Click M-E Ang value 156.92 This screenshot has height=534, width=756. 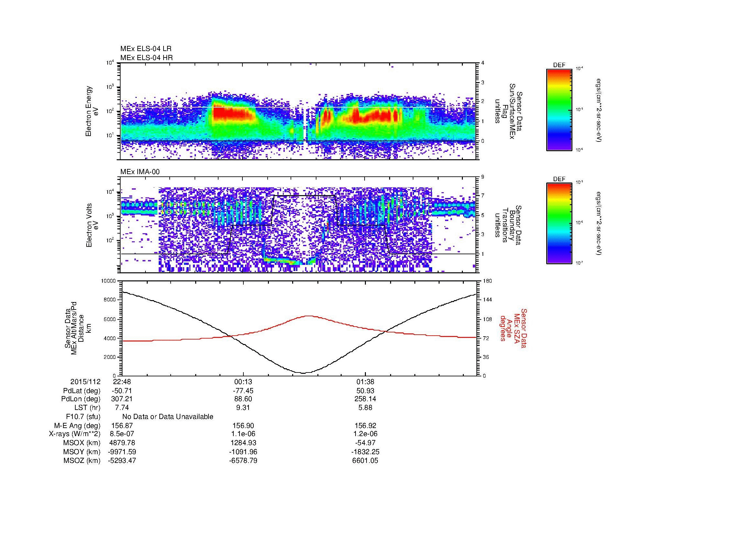365,425
